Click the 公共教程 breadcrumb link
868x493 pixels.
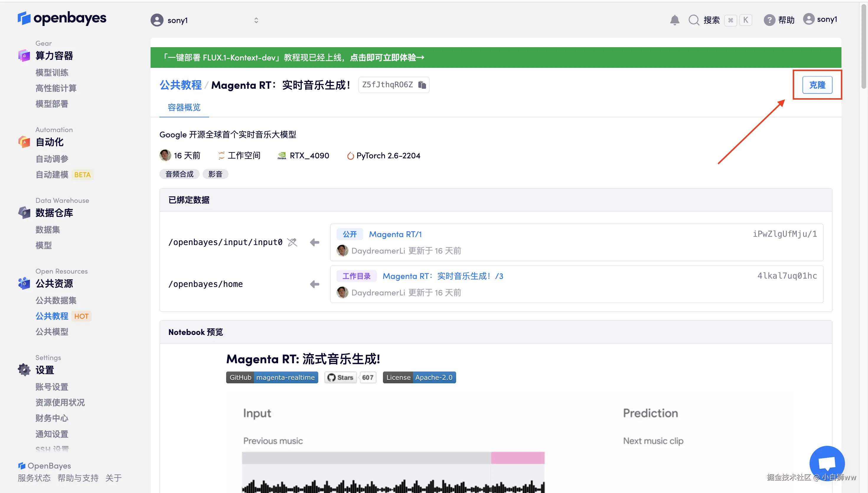point(180,85)
